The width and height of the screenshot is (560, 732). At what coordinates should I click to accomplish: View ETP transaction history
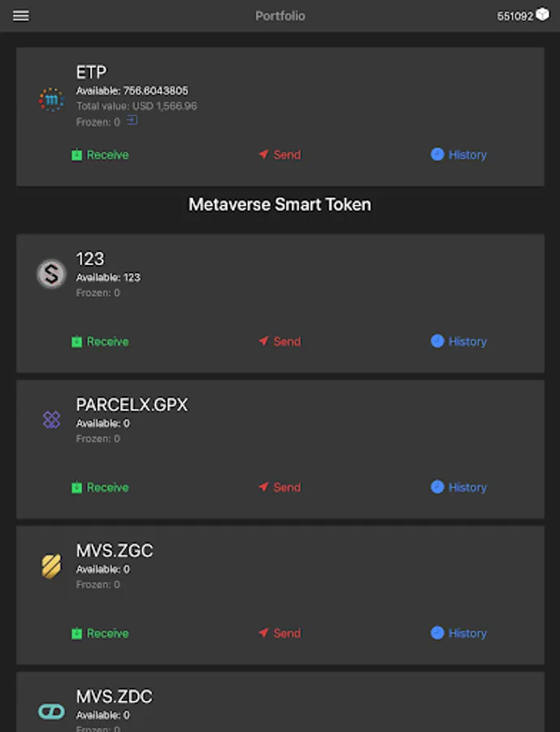tap(458, 155)
